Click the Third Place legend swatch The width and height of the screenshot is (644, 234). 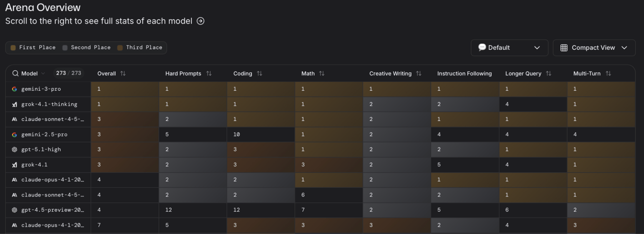(120, 48)
